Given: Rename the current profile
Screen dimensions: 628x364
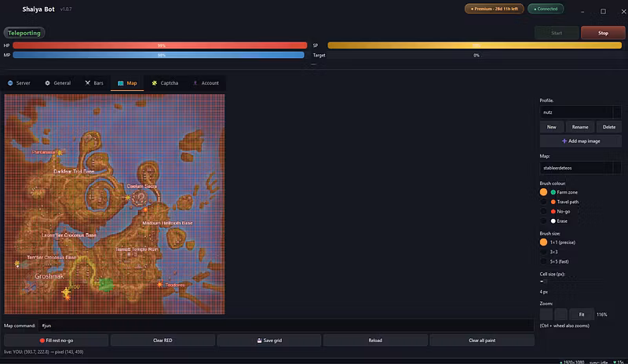Looking at the screenshot, I should click(x=580, y=127).
